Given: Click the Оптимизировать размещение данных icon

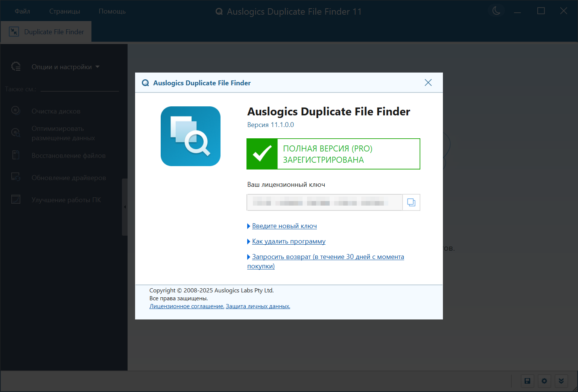Looking at the screenshot, I should (x=16, y=133).
